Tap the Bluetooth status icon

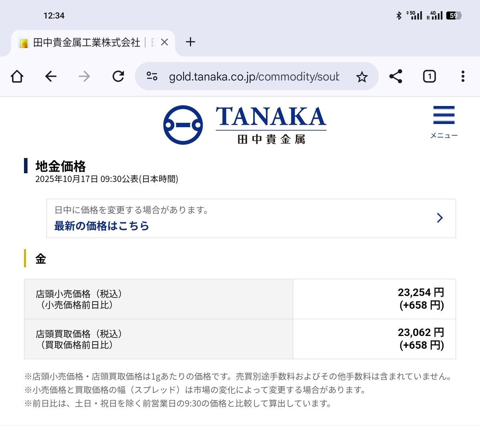pyautogui.click(x=398, y=15)
